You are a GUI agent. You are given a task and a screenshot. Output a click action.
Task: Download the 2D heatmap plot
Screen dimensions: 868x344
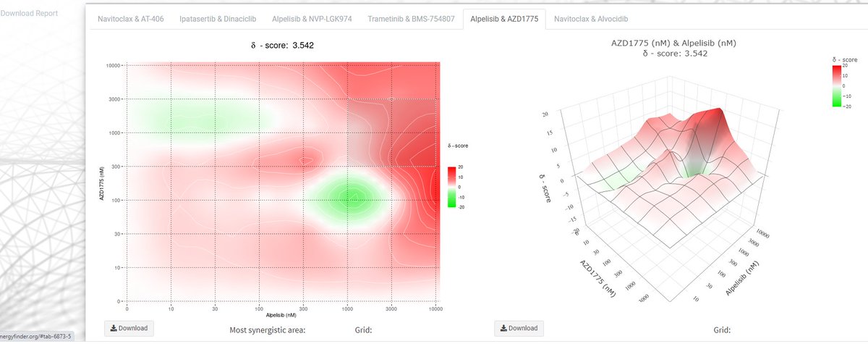coord(129,328)
